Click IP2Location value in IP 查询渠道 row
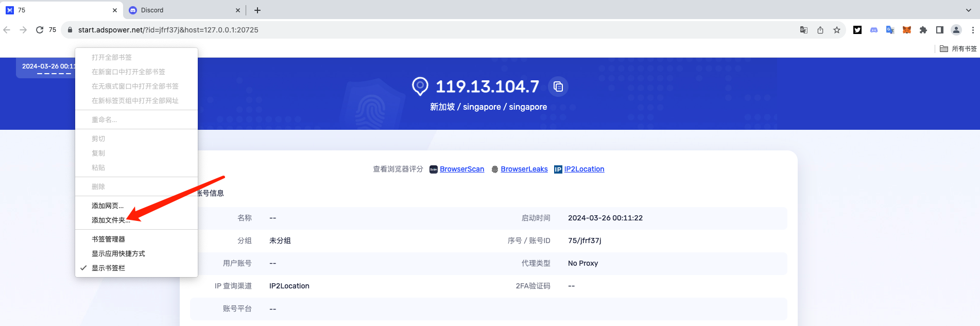980x326 pixels. 289,286
